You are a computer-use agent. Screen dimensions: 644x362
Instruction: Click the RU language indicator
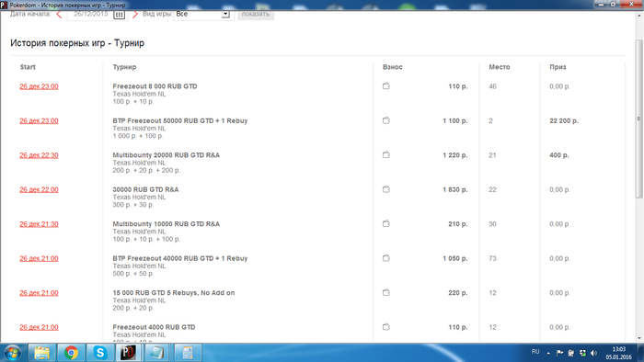click(535, 352)
